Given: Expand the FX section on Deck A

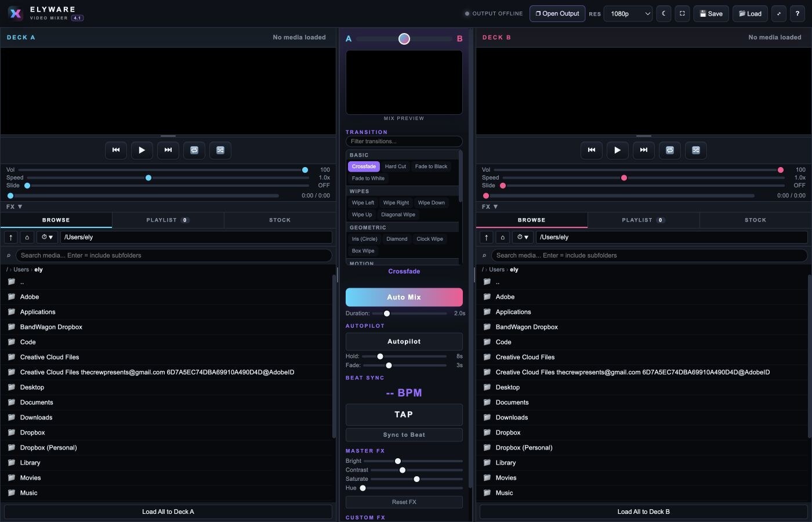Looking at the screenshot, I should (14, 206).
